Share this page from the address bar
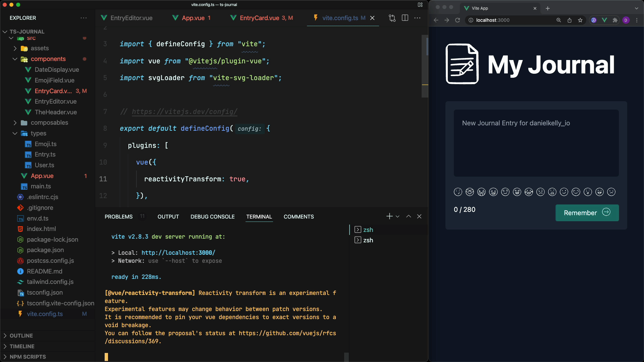Viewport: 644px width, 362px height. click(570, 20)
